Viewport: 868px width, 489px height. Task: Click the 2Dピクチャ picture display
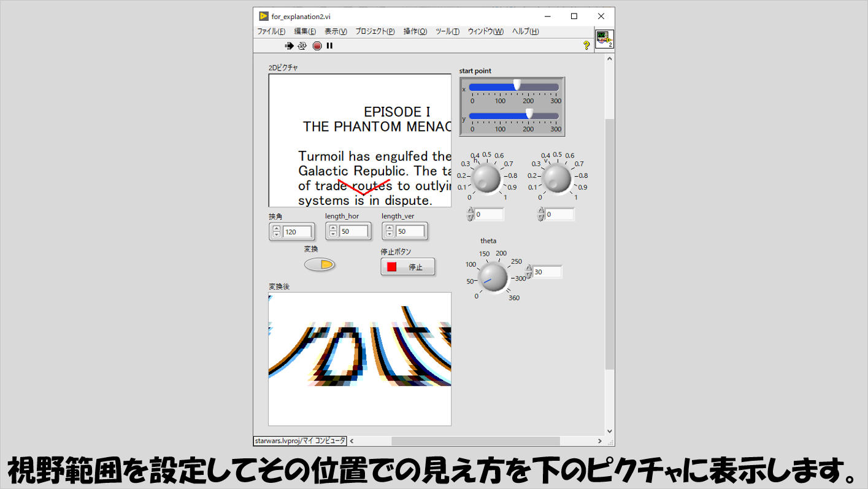(x=360, y=141)
